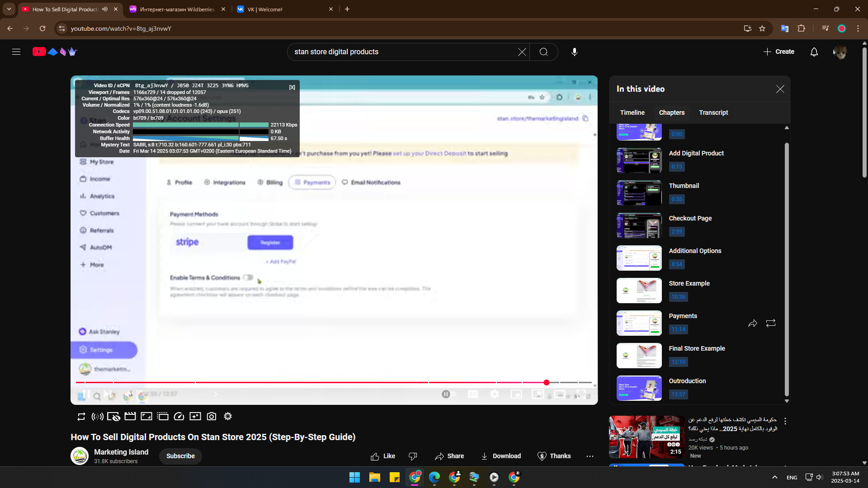The image size is (868, 488).
Task: Open Google Translate extension
Action: pyautogui.click(x=785, y=28)
